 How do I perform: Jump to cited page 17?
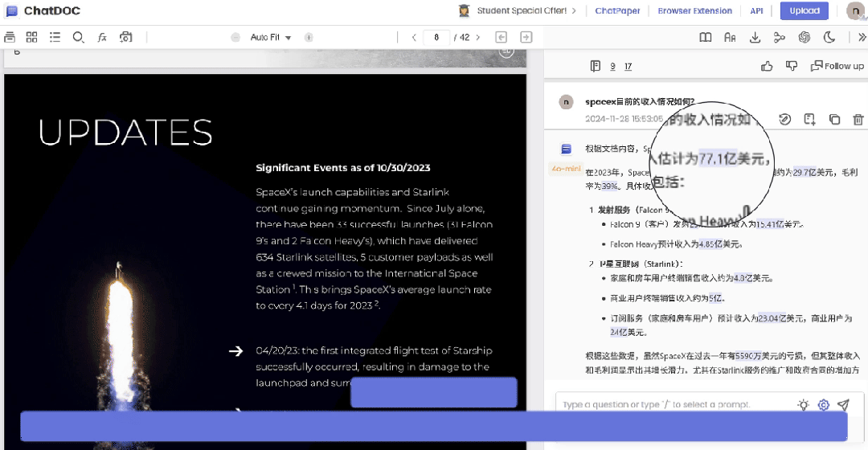coord(628,67)
